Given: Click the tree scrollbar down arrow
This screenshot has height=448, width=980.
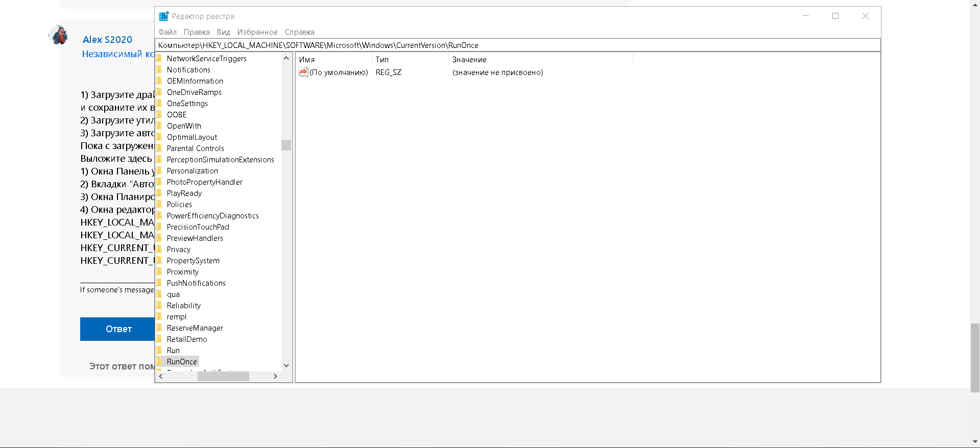Looking at the screenshot, I should point(286,365).
